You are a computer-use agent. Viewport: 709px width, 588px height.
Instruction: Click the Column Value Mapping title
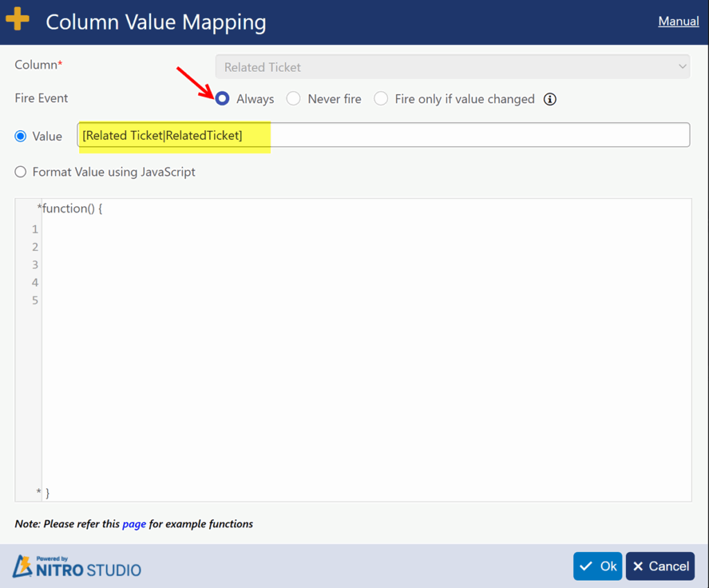click(156, 22)
